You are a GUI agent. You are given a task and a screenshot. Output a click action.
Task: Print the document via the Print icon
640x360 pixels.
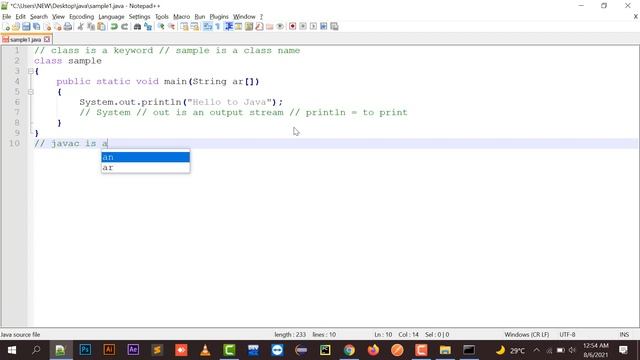pyautogui.click(x=68, y=27)
